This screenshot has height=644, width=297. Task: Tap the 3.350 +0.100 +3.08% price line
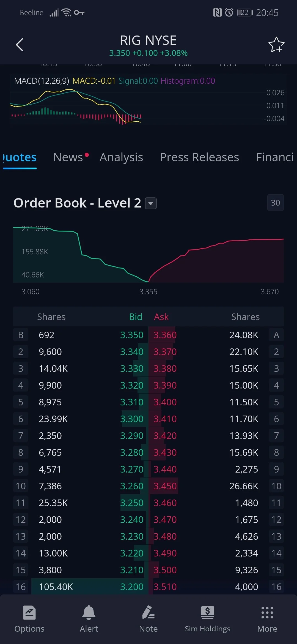pos(148,53)
